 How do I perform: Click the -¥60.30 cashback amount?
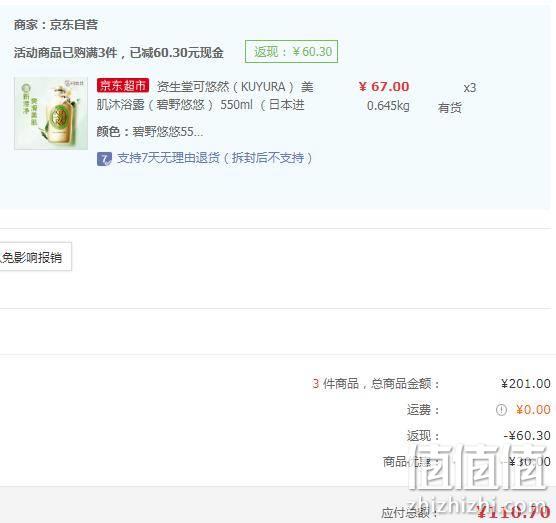[x=527, y=436]
